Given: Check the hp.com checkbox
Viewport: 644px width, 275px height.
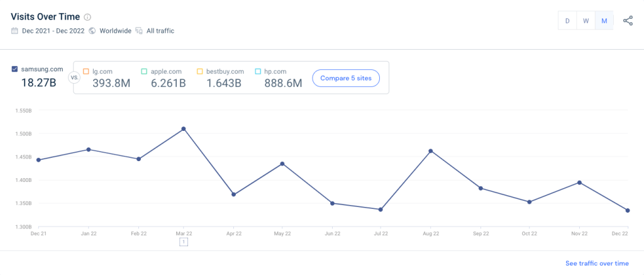Looking at the screenshot, I should [258, 71].
